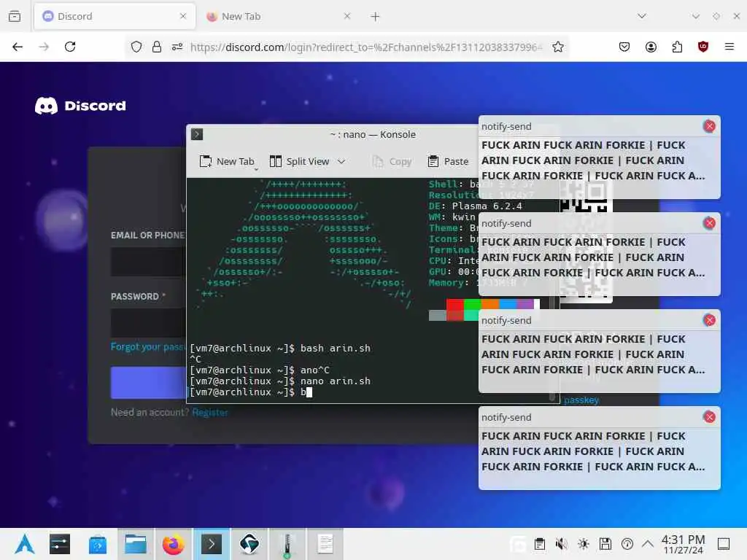Viewport: 747px width, 560px height.
Task: Switch to Konsole via taskbar icon
Action: (x=212, y=544)
